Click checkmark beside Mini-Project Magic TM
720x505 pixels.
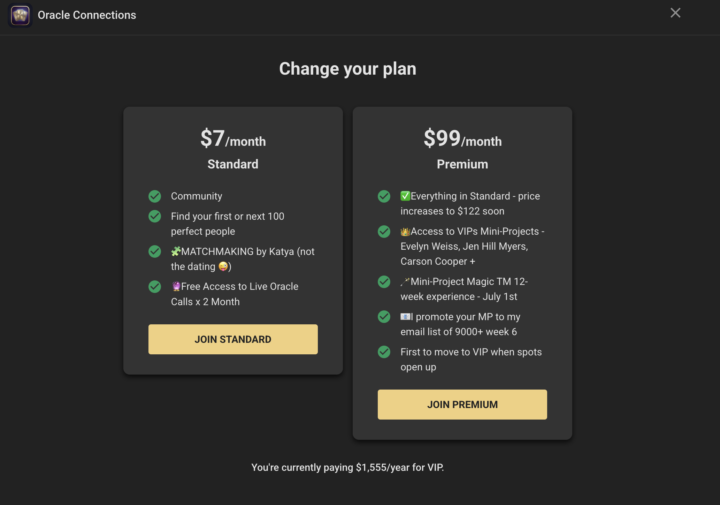click(384, 281)
